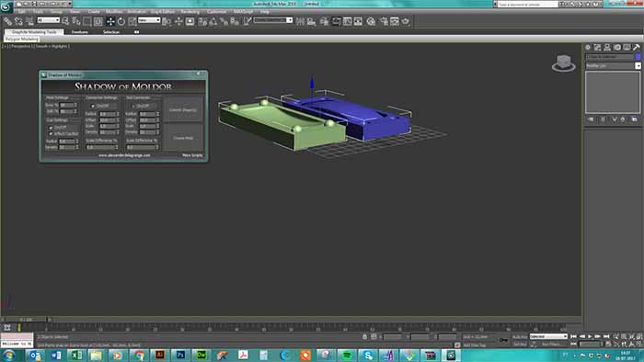Activate the Select and Move tool
Image resolution: width=644 pixels, height=362 pixels.
coord(110,21)
